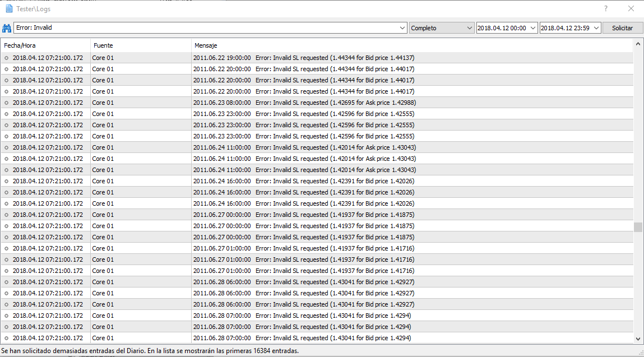Screen dimensions: 644x357
Task: Sort by the Mensaje column header
Action: point(412,45)
